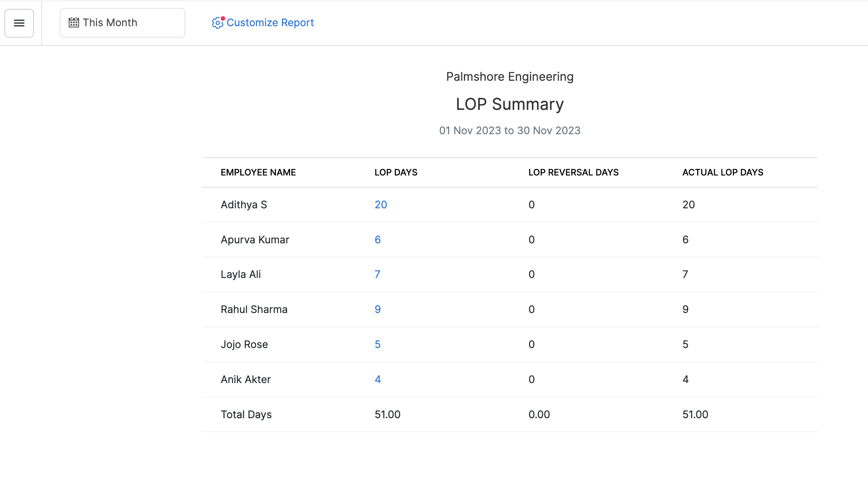Image resolution: width=868 pixels, height=480 pixels.
Task: Click the Palmshore Engineering company name
Action: [x=509, y=76]
